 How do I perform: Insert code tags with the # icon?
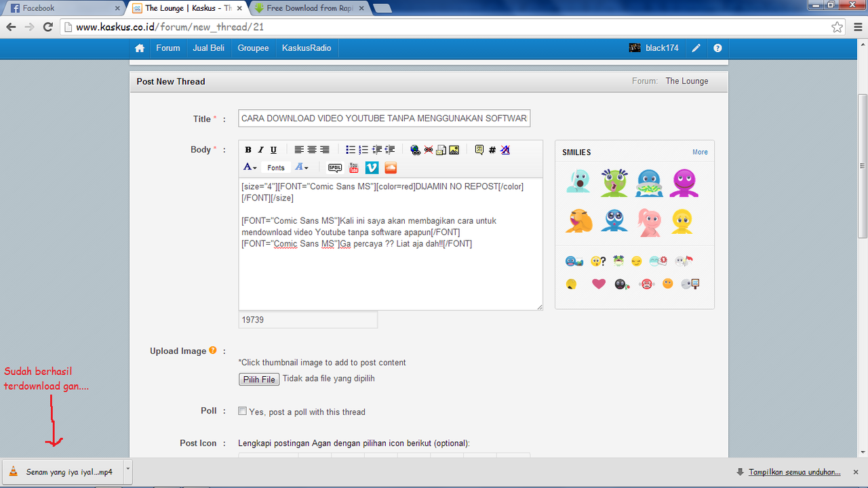(x=492, y=150)
